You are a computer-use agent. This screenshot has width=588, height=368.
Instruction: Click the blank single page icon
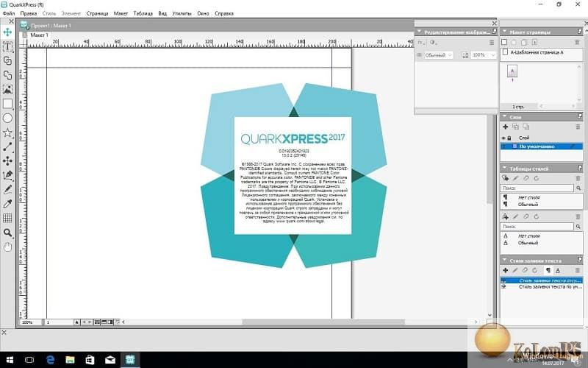pos(504,43)
